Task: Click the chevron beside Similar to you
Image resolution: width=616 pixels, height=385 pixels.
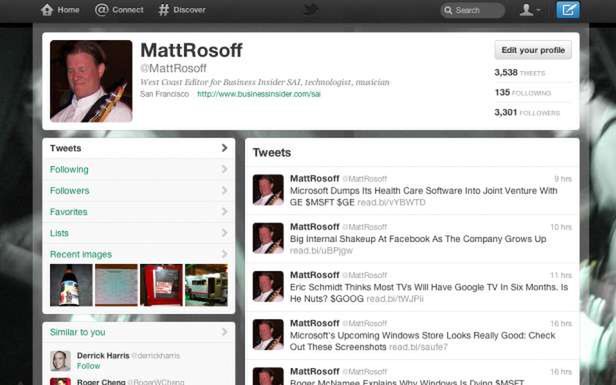Action: pyautogui.click(x=224, y=332)
